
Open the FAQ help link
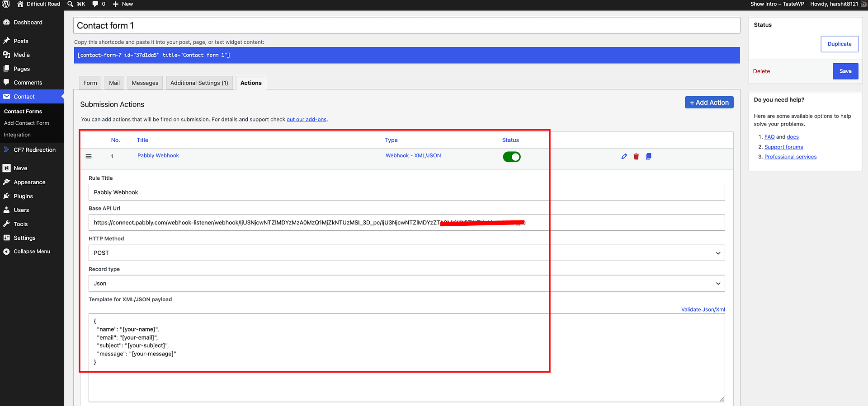click(x=769, y=137)
